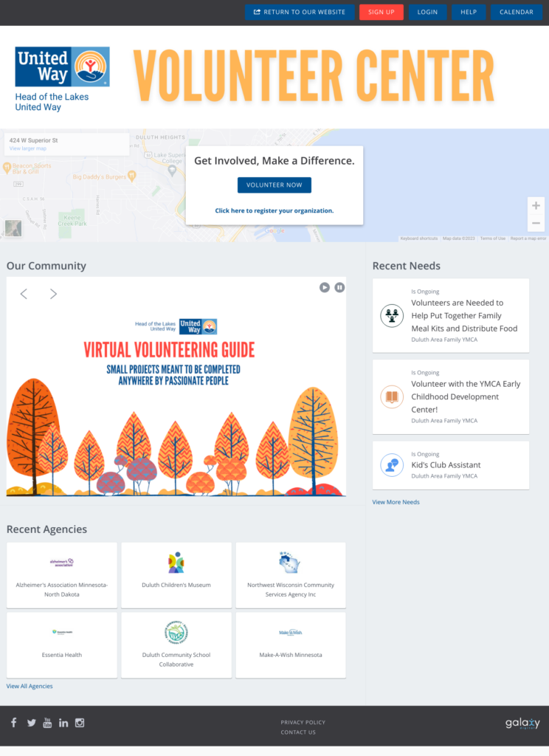Click Alzheimer's Association Minnesota-North Dakota name
Viewport: 549px width, 756px height.
(62, 590)
